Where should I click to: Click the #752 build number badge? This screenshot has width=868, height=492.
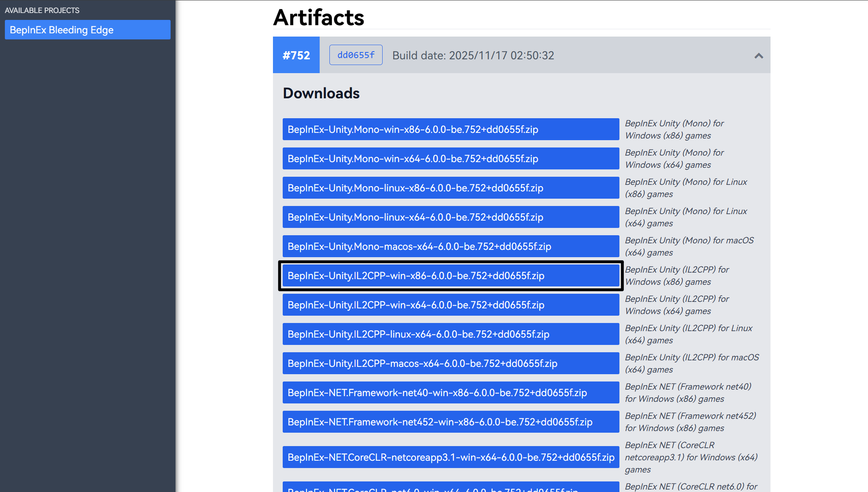click(x=296, y=55)
